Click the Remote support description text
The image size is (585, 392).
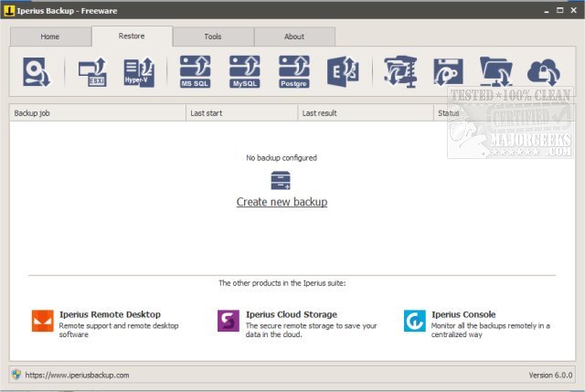(x=119, y=330)
